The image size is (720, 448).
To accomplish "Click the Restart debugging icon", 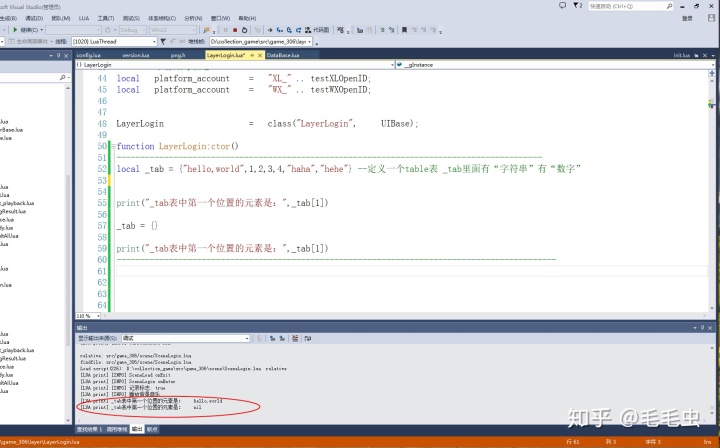I will pyautogui.click(x=244, y=30).
